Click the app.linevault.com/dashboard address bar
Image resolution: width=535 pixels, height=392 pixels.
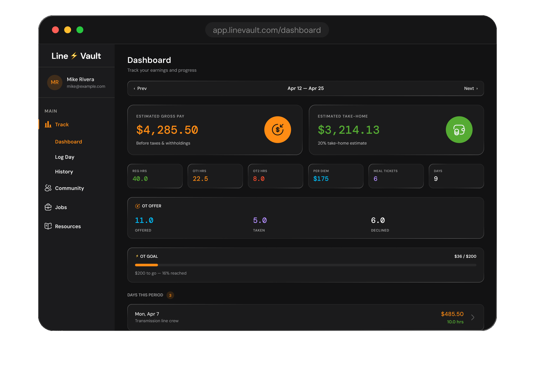[x=267, y=30]
